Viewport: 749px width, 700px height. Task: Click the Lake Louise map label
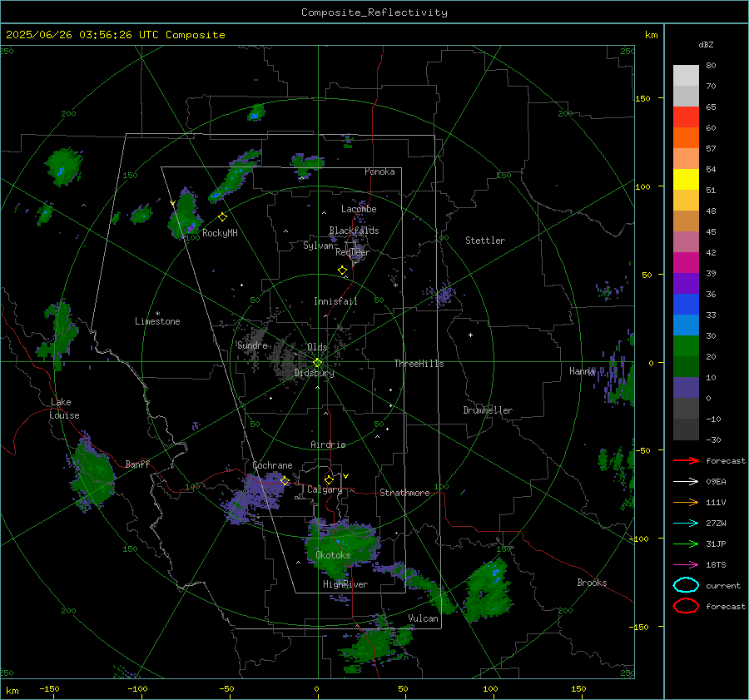(x=64, y=409)
